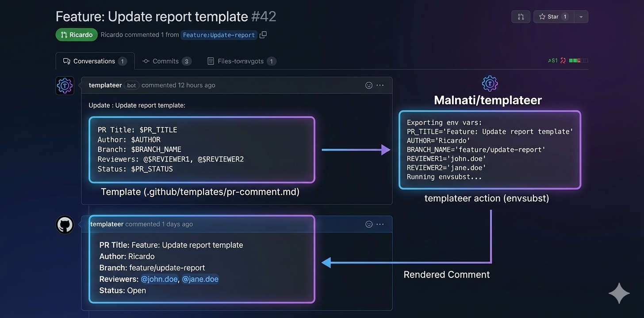Open the Star button dropdown arrow
Screen dimensions: 644x318
[x=581, y=16]
